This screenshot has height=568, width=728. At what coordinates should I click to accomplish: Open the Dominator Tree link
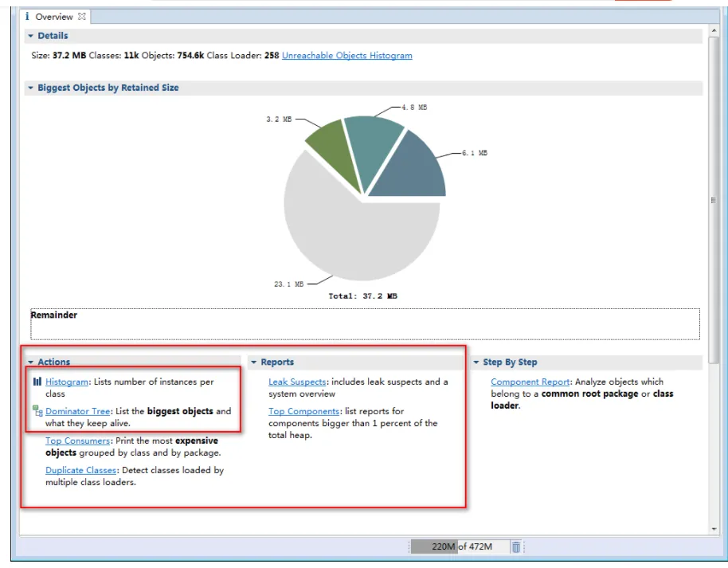point(77,411)
